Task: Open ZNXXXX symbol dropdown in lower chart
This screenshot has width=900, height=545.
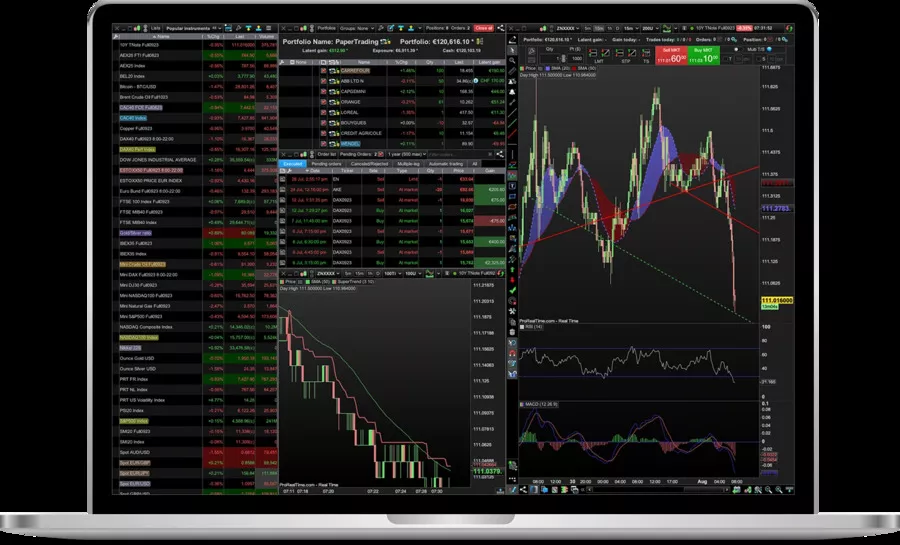Action: (x=328, y=274)
